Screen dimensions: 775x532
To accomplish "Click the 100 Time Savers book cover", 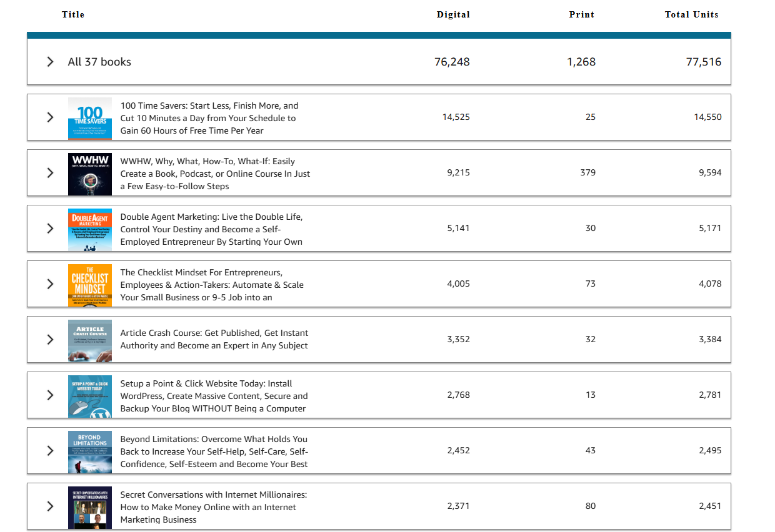I will click(x=90, y=118).
